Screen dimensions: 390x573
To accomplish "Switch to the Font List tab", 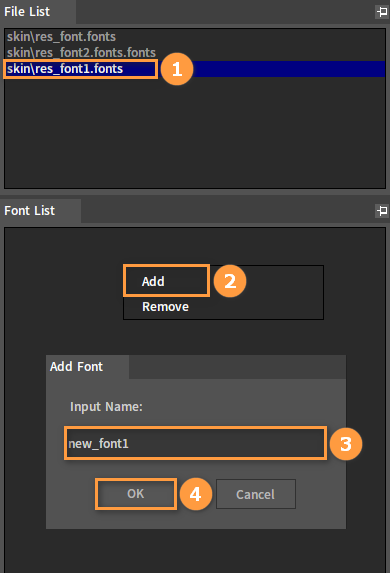I will coord(40,210).
